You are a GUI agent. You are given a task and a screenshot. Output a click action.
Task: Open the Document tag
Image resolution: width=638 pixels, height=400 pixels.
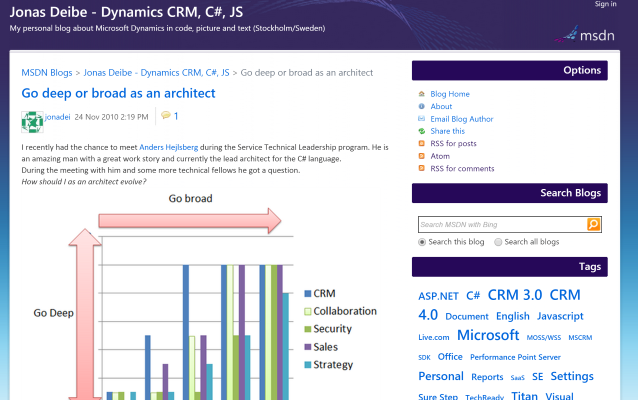(467, 316)
